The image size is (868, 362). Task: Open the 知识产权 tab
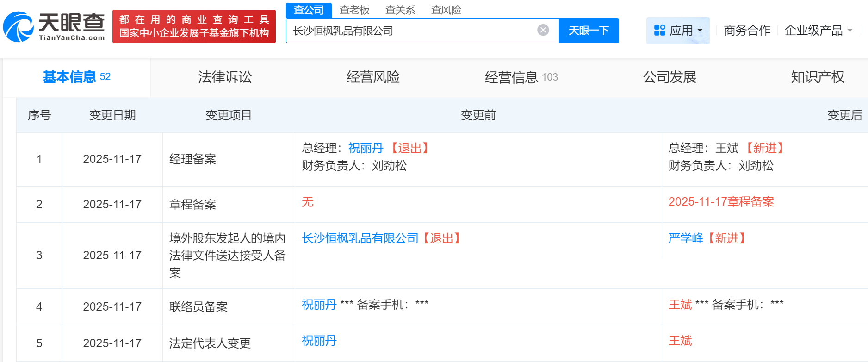(818, 77)
